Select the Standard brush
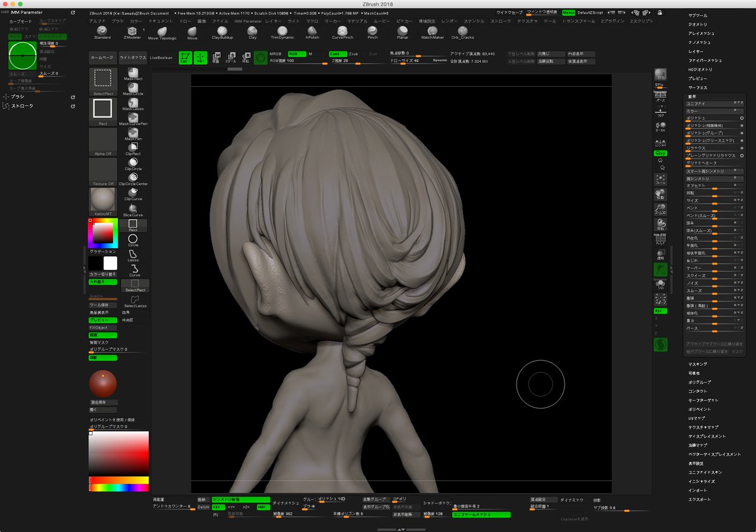756x532 pixels. 102,32
